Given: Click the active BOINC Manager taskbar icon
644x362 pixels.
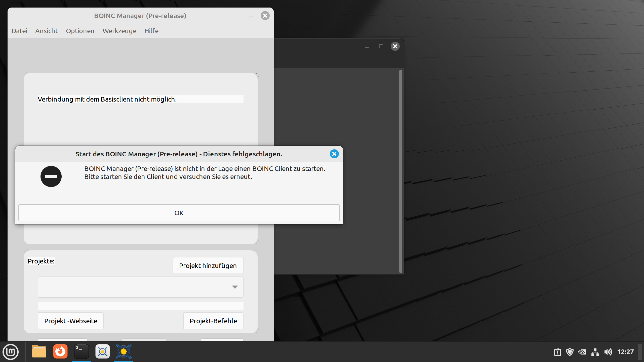Looking at the screenshot, I should point(124,351).
